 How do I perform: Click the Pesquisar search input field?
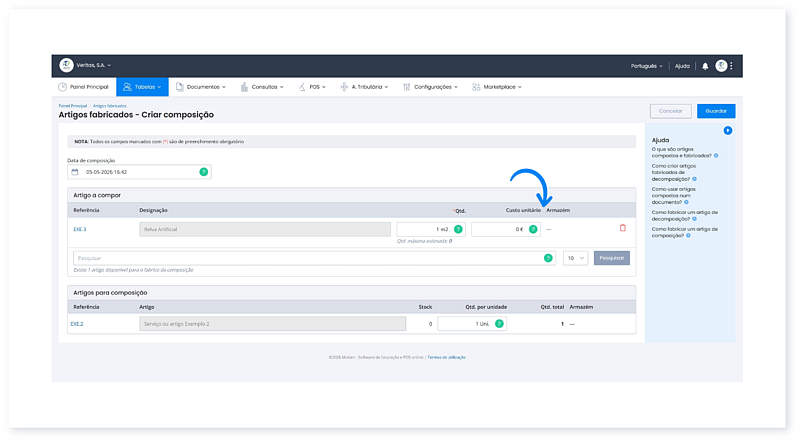[x=314, y=258]
